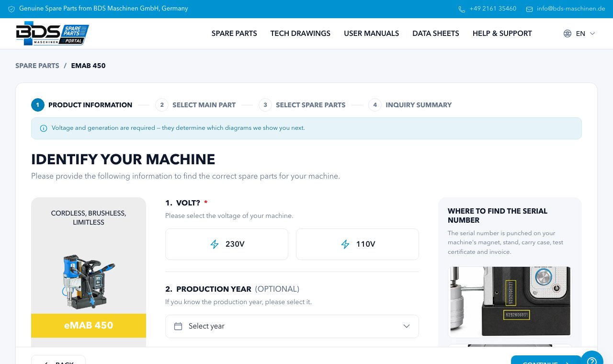Click the globe language icon
Screen dimensions: 613x364
tap(568, 34)
